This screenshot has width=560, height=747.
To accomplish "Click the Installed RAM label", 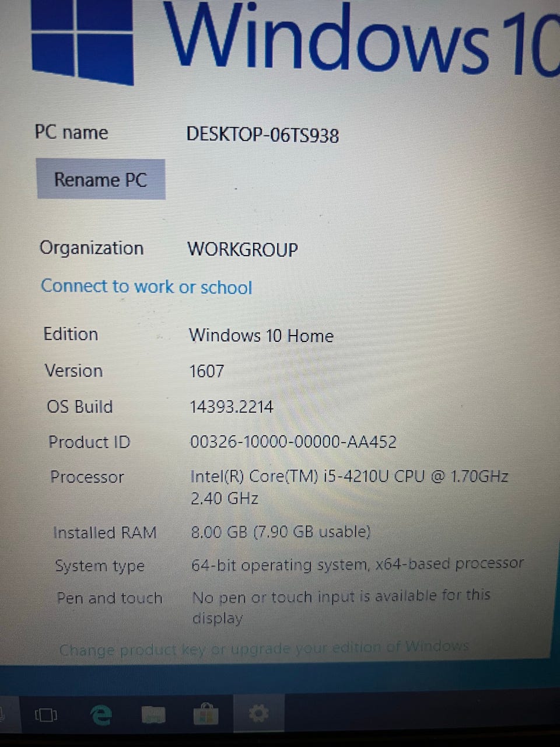I will 105,533.
